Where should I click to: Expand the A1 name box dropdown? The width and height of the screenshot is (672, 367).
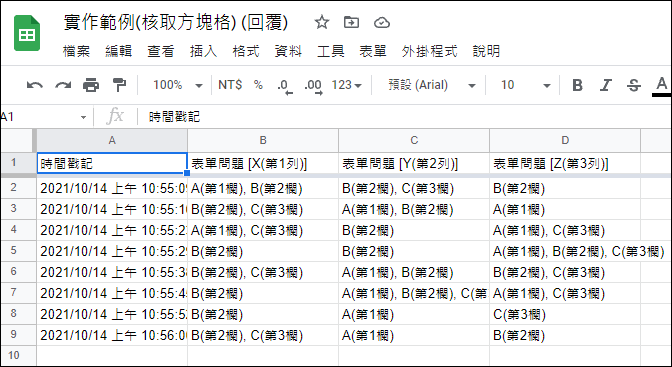pos(83,117)
